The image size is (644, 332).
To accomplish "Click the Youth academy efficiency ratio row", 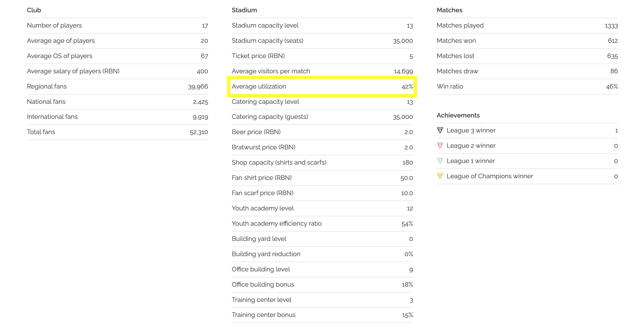I will [x=322, y=223].
